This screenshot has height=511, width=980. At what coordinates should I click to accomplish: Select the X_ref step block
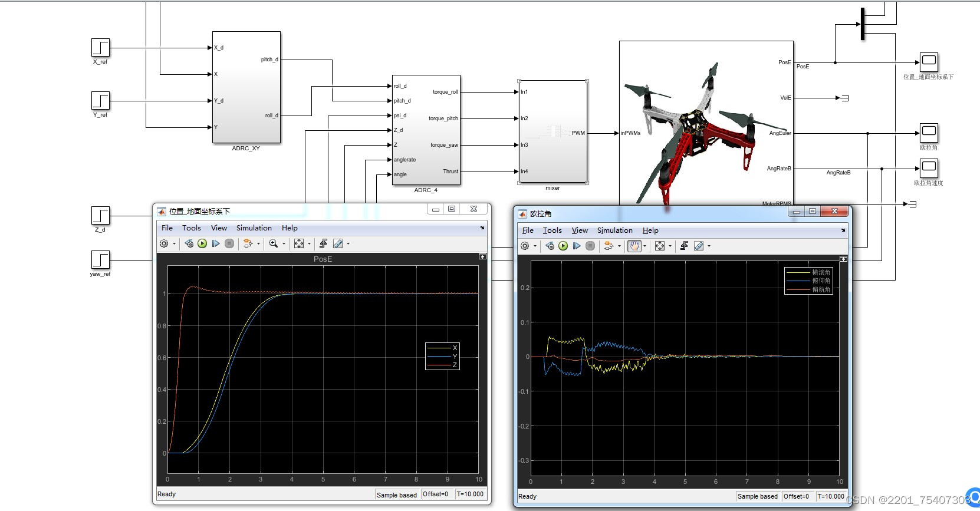101,48
